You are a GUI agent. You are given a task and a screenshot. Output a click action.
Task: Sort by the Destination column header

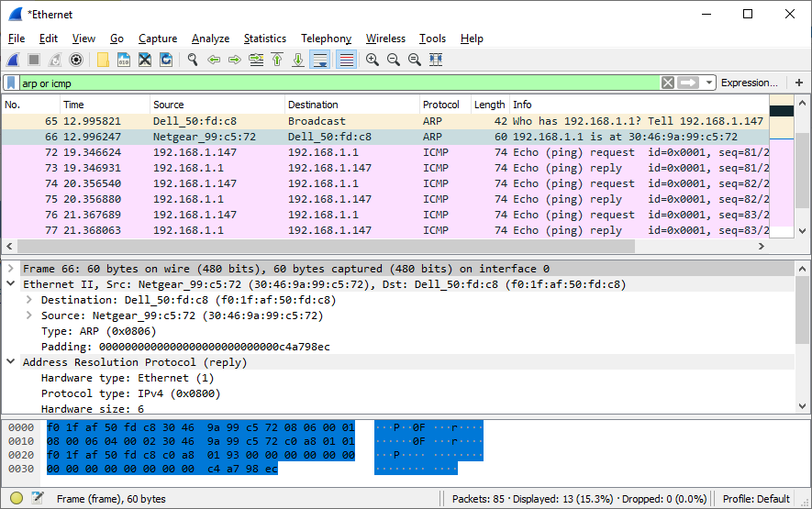(352, 105)
